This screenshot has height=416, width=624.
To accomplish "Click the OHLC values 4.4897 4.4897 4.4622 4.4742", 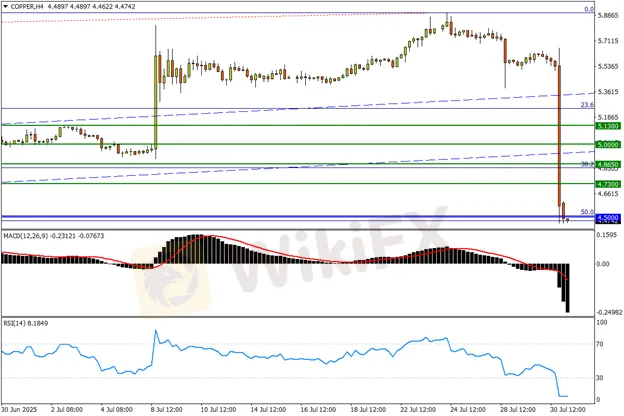I will pos(92,6).
